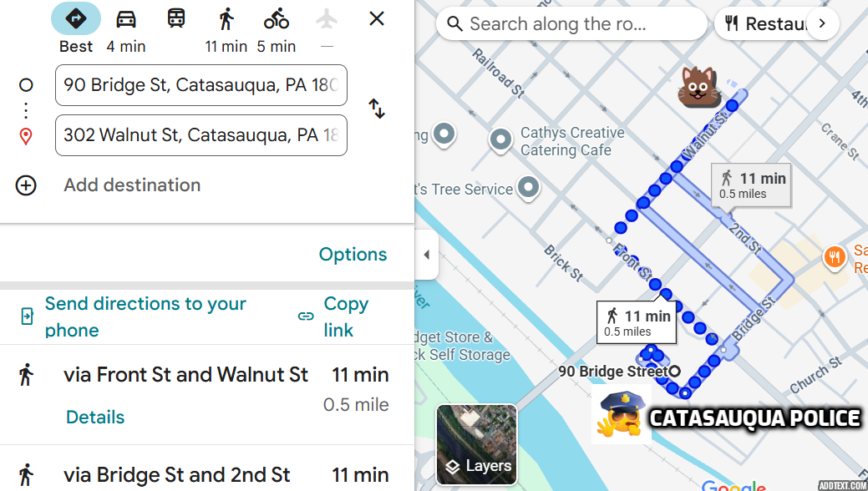Open the Layers map view switcher
This screenshot has height=491, width=868.
coord(476,444)
